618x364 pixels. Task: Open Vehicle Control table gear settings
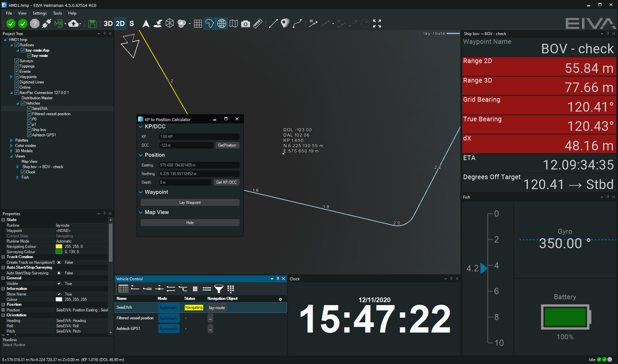point(280,299)
